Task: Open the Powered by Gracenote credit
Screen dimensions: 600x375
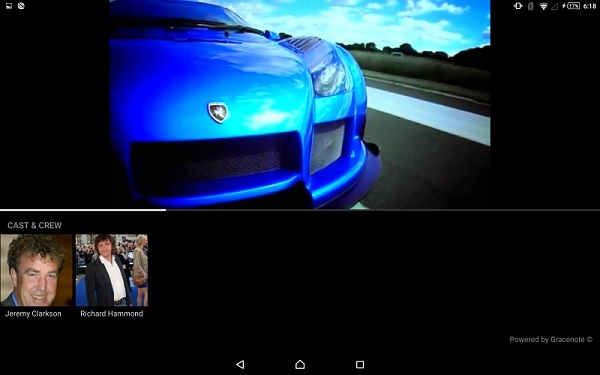Action: click(x=551, y=339)
